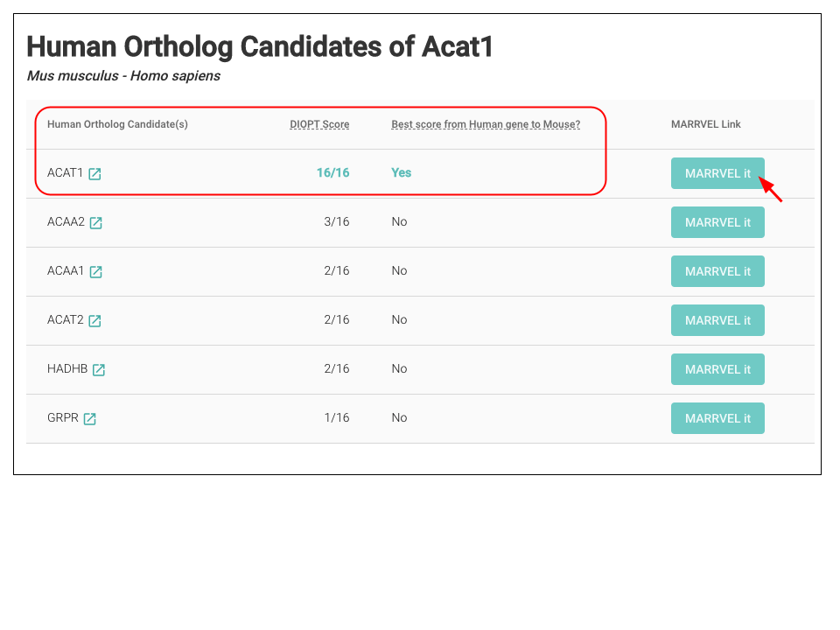This screenshot has height=630, width=840.
Task: Click MARRVEL it button for ACAA2
Action: (717, 222)
